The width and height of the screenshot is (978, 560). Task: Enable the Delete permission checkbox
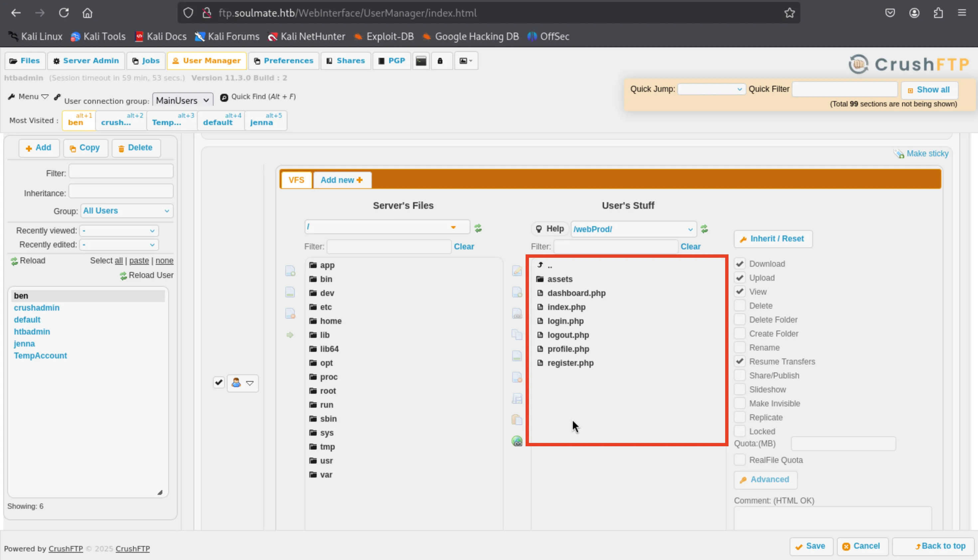(739, 305)
